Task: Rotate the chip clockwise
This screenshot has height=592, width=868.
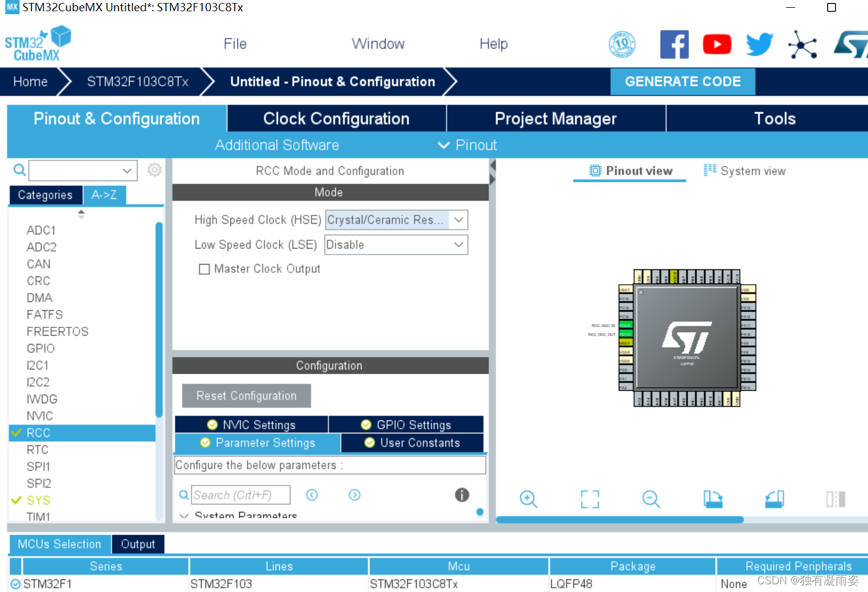Action: pyautogui.click(x=713, y=499)
